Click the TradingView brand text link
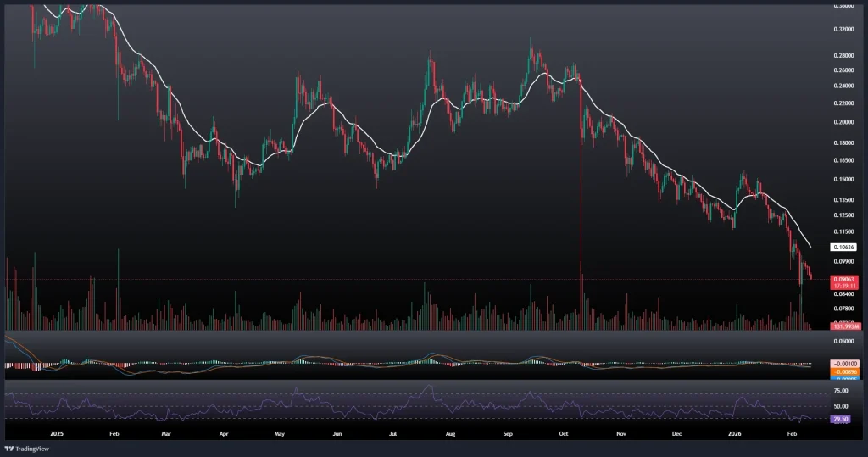 pyautogui.click(x=32, y=449)
